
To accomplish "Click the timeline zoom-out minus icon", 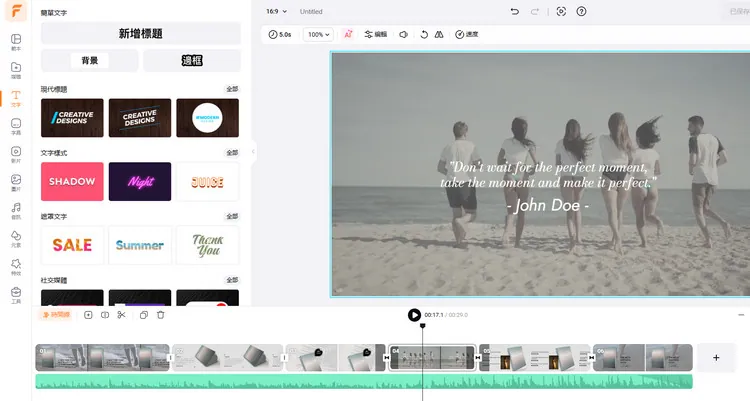I will [x=741, y=315].
